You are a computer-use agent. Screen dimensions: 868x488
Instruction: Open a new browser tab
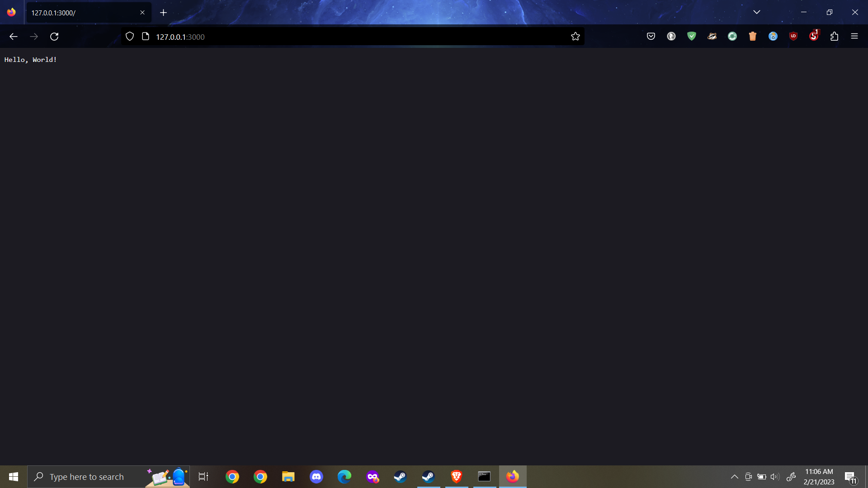point(164,13)
